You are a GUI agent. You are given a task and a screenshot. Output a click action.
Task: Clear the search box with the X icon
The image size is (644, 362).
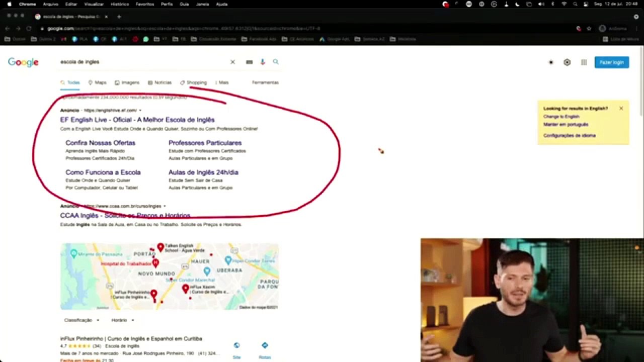[232, 62]
